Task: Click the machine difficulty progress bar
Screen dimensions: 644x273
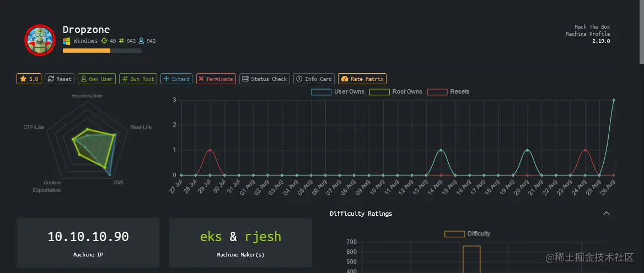Action: (x=102, y=51)
